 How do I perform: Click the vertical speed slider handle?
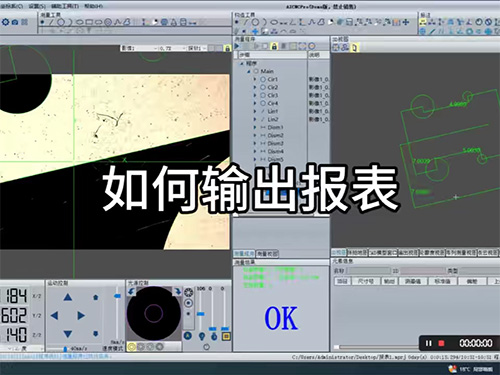[x=117, y=296]
